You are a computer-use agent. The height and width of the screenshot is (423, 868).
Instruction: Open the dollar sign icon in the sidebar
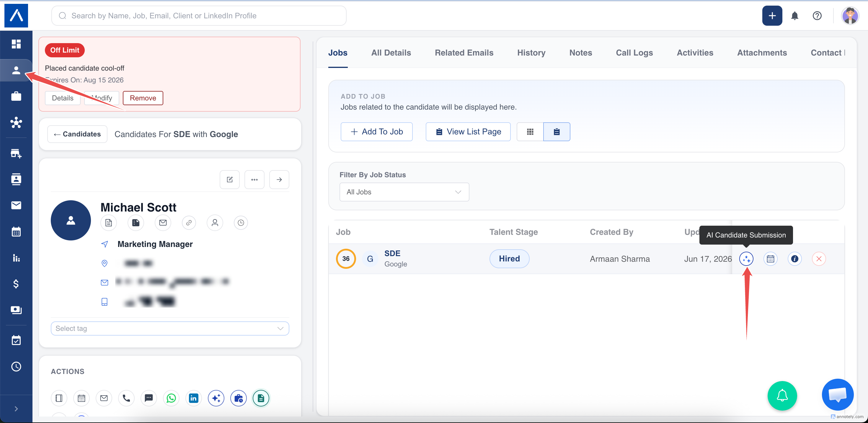tap(16, 284)
